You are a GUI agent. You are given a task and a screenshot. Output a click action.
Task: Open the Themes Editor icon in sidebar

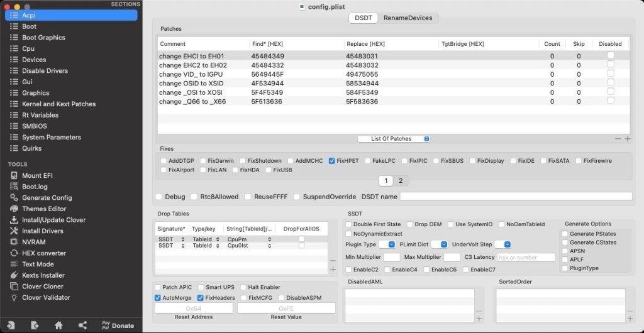point(13,209)
